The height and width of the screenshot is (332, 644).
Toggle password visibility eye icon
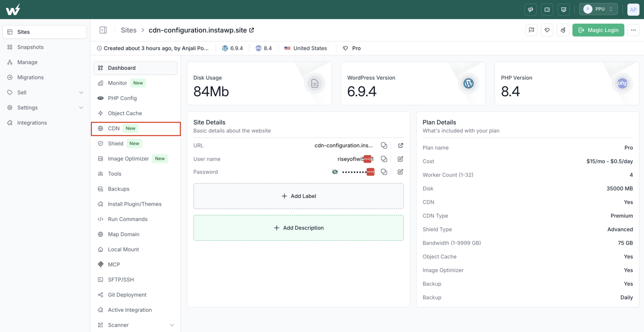[335, 172]
